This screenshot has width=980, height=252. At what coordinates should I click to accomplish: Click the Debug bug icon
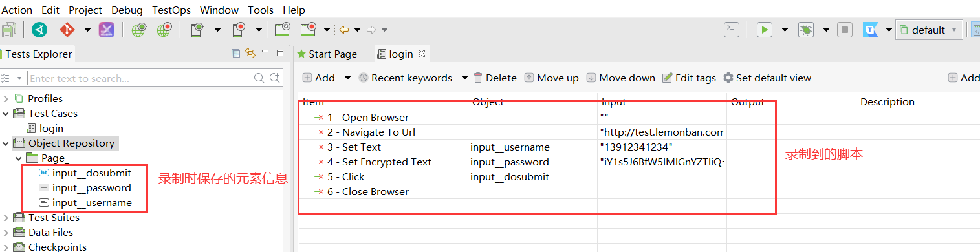click(806, 30)
